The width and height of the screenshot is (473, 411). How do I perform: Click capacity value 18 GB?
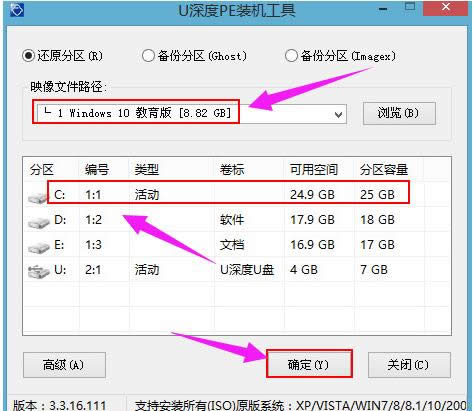(377, 220)
